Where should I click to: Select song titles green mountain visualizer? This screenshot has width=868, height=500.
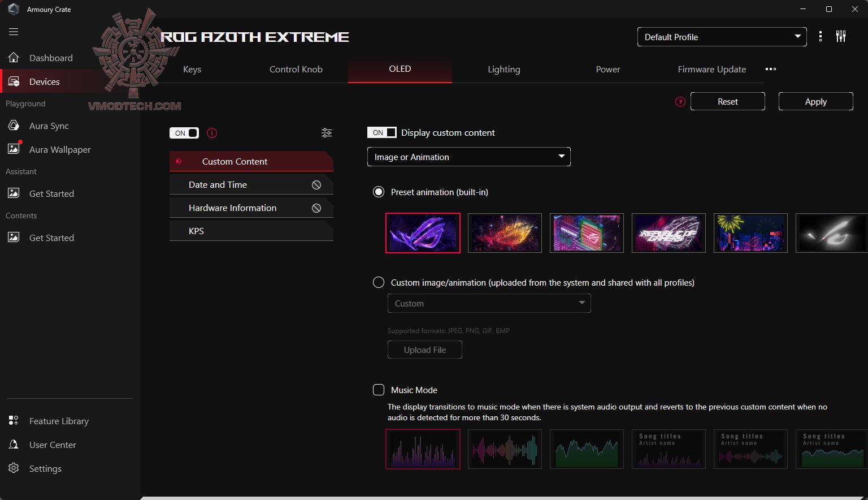coord(832,449)
